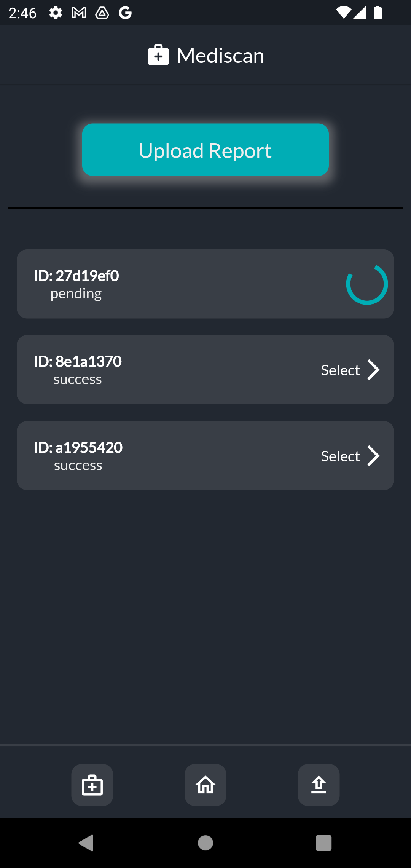Expand report 8e1a1370 via its chevron
Viewport: 411px width, 868px height.
[374, 369]
